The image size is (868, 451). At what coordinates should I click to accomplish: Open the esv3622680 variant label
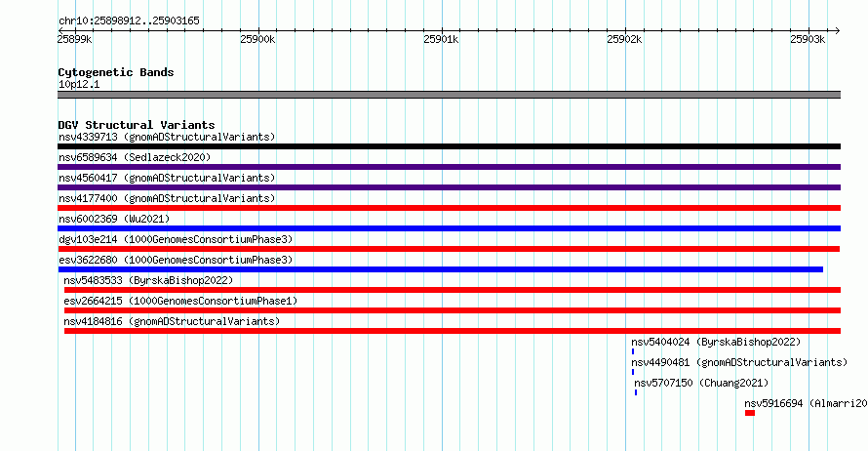(176, 260)
